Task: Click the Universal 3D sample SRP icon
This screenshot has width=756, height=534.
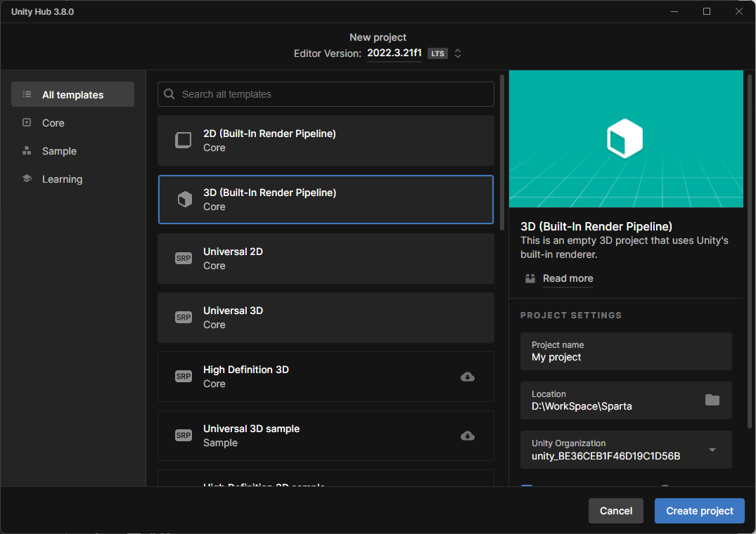Action: pyautogui.click(x=184, y=436)
